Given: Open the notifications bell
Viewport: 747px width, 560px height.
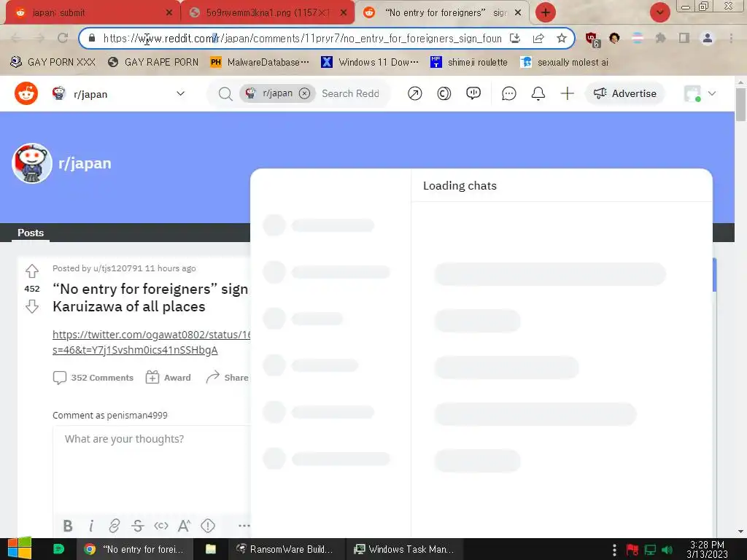Looking at the screenshot, I should [x=538, y=93].
